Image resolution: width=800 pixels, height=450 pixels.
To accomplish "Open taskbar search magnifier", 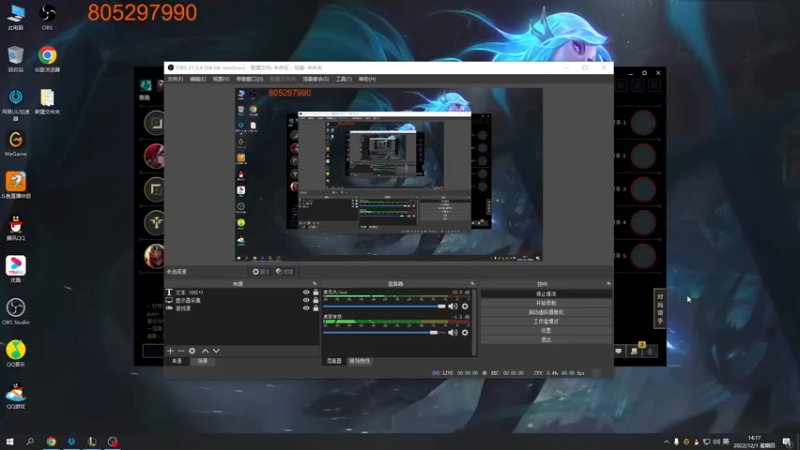I will pyautogui.click(x=30, y=442).
